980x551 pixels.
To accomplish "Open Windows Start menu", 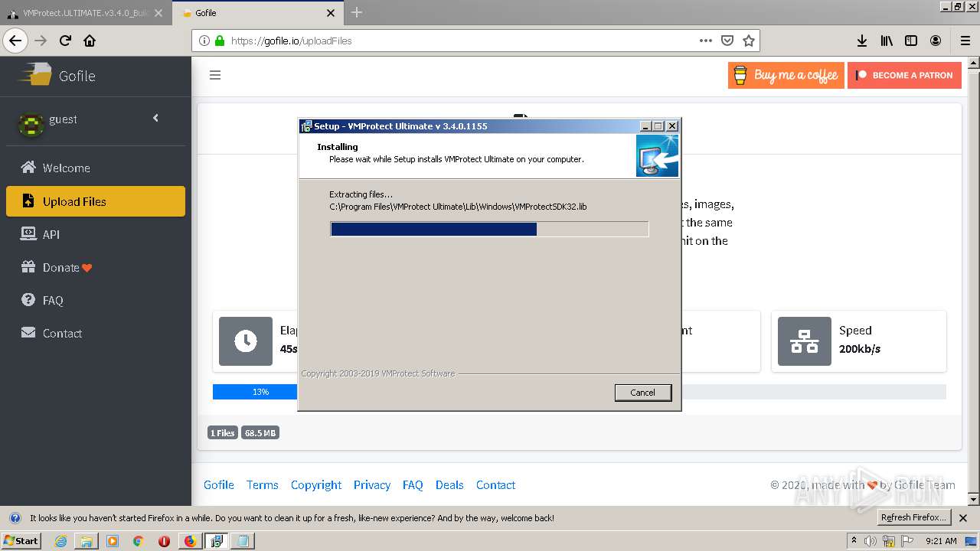I will click(21, 540).
